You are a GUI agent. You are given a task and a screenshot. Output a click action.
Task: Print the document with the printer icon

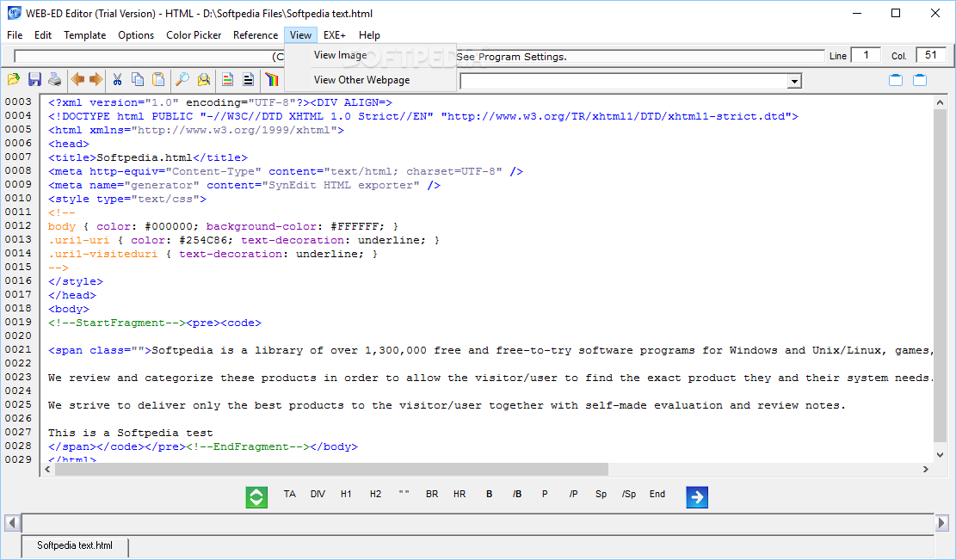55,79
